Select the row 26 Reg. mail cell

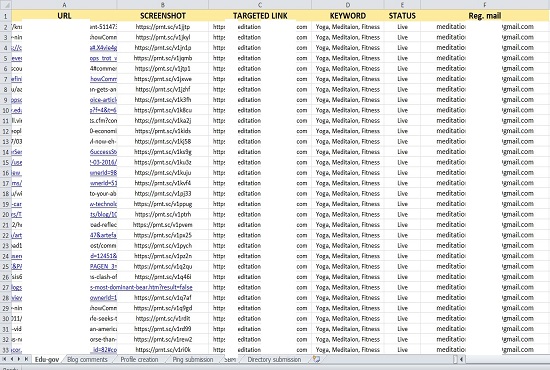click(485, 277)
